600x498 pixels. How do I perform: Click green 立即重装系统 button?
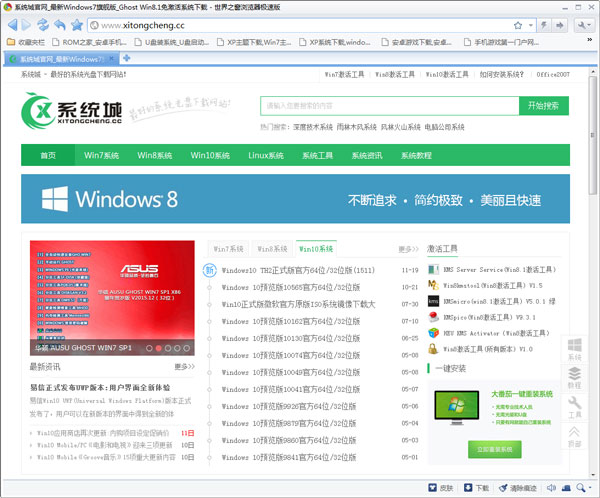(x=494, y=449)
